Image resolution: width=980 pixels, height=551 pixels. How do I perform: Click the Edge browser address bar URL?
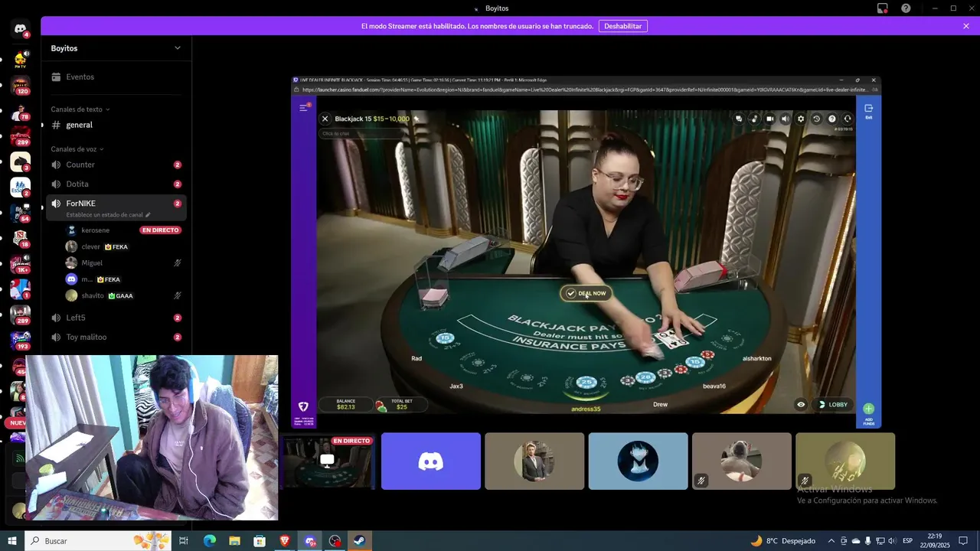coord(586,90)
